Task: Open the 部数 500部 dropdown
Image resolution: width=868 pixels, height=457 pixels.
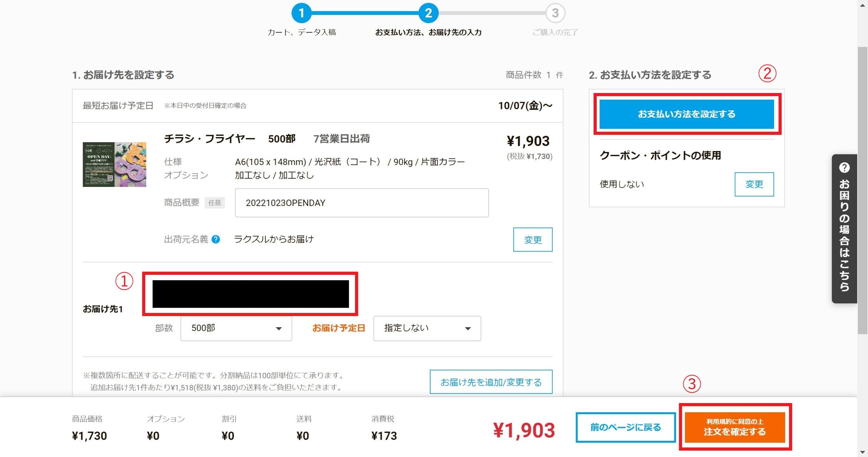Action: [x=236, y=328]
